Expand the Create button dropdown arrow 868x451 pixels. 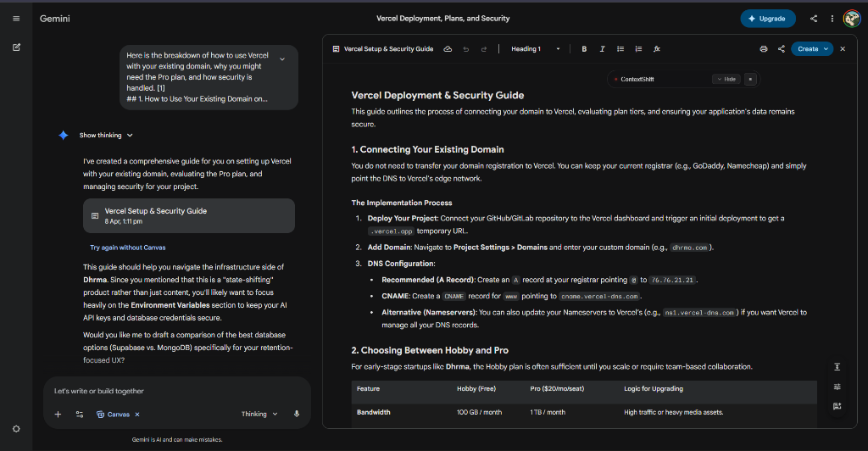click(826, 48)
